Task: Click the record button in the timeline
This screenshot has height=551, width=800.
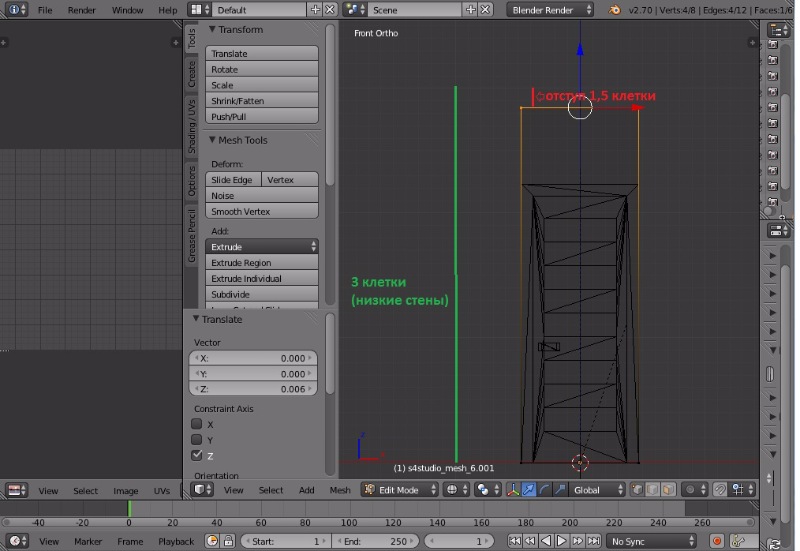Action: tap(717, 541)
